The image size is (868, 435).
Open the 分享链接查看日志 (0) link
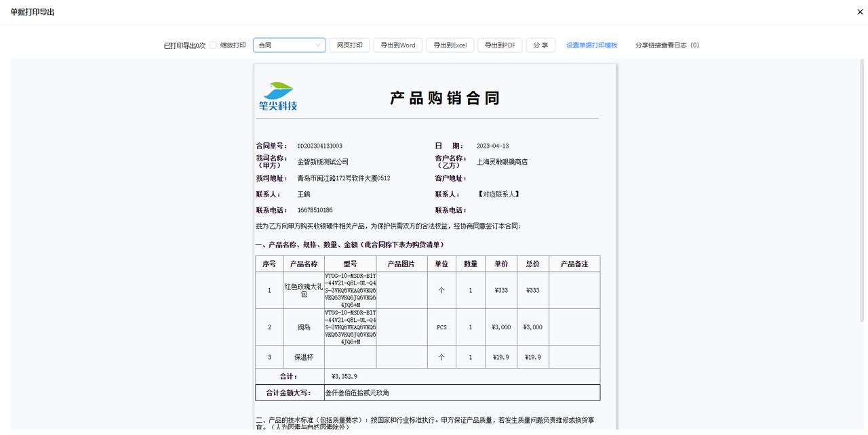(x=667, y=45)
